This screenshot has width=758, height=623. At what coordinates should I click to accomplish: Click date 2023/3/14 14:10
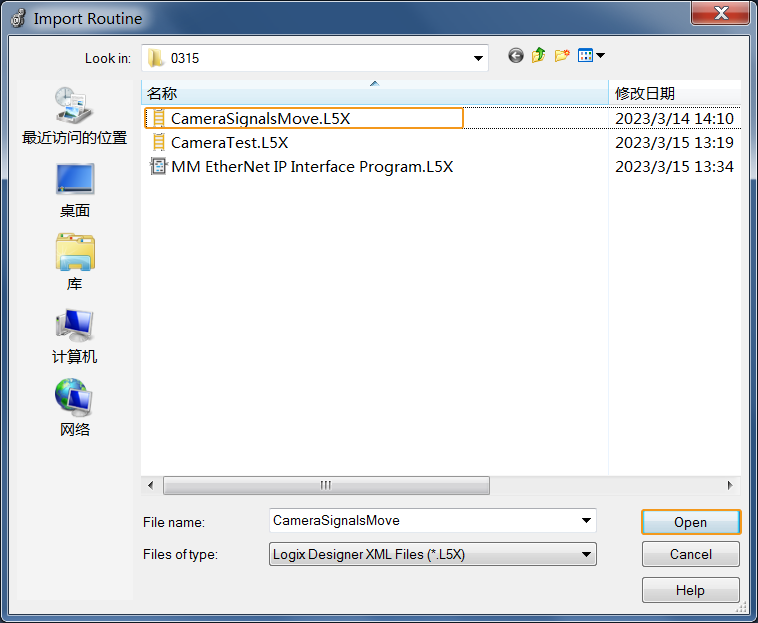pos(674,118)
